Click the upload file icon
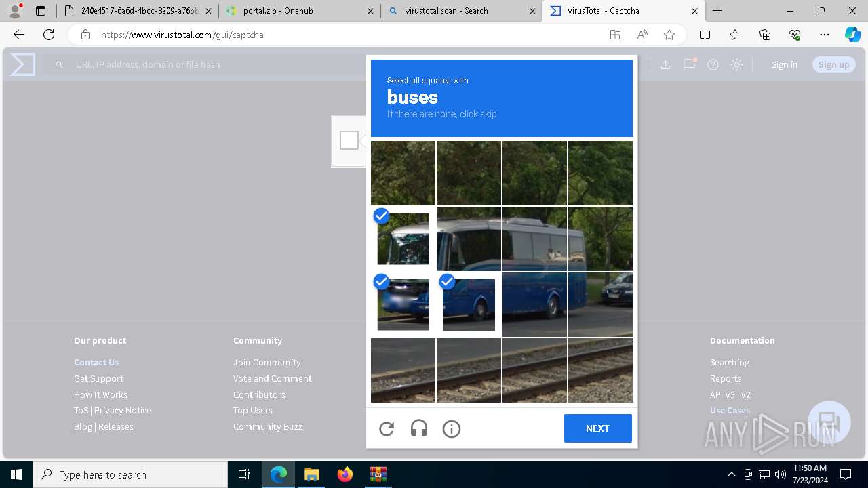The width and height of the screenshot is (868, 488). [665, 64]
